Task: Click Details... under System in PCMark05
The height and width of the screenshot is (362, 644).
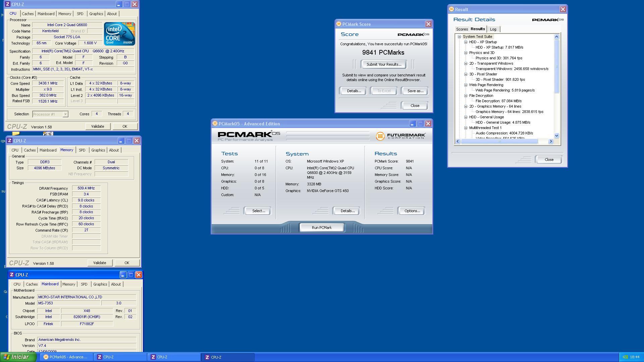Action: coord(347,211)
